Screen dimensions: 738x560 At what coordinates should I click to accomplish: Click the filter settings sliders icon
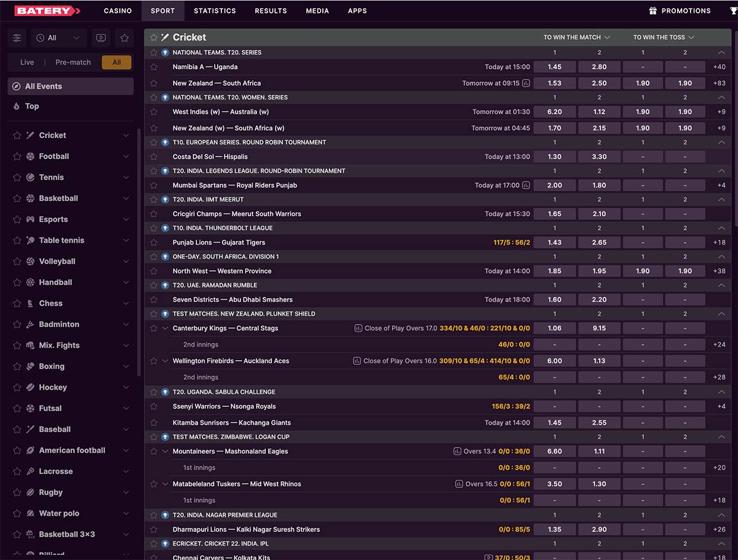click(17, 38)
